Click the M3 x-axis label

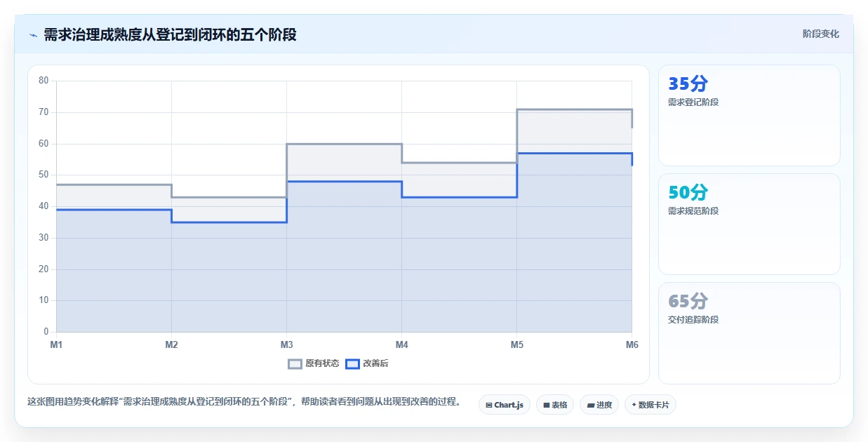tap(286, 344)
